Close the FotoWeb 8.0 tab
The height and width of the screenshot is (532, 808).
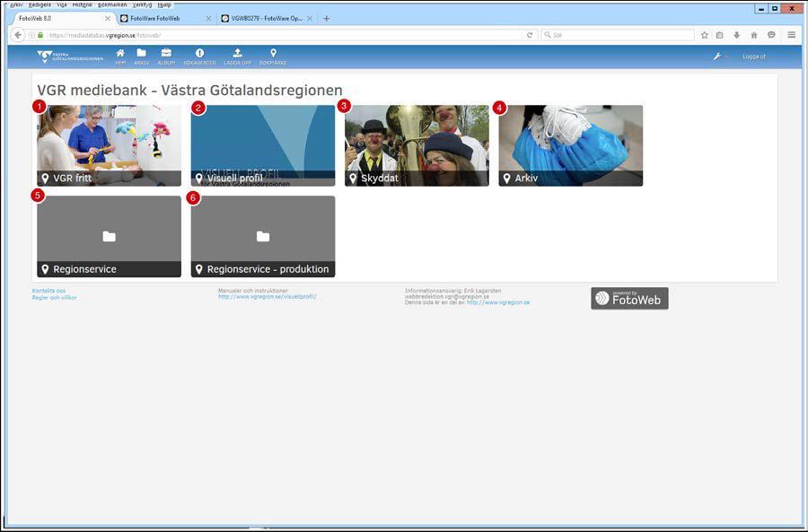[108, 18]
